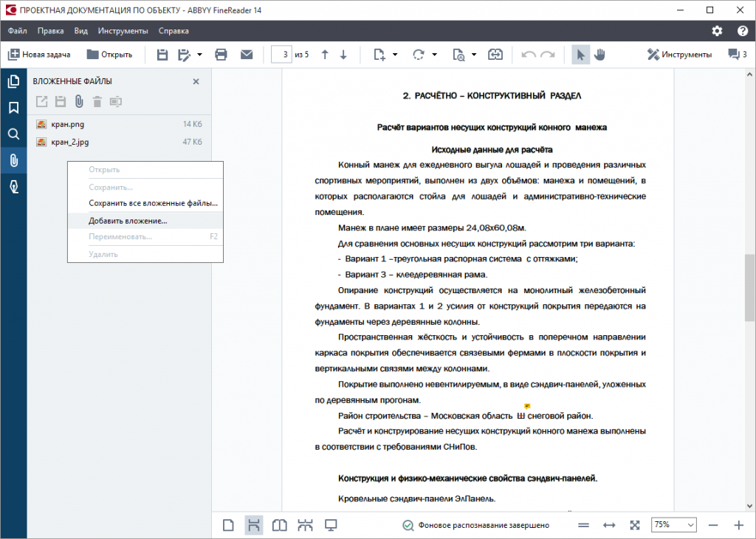This screenshot has width=756, height=539.
Task: Fit page to width with double-arrow icon
Action: 609,525
